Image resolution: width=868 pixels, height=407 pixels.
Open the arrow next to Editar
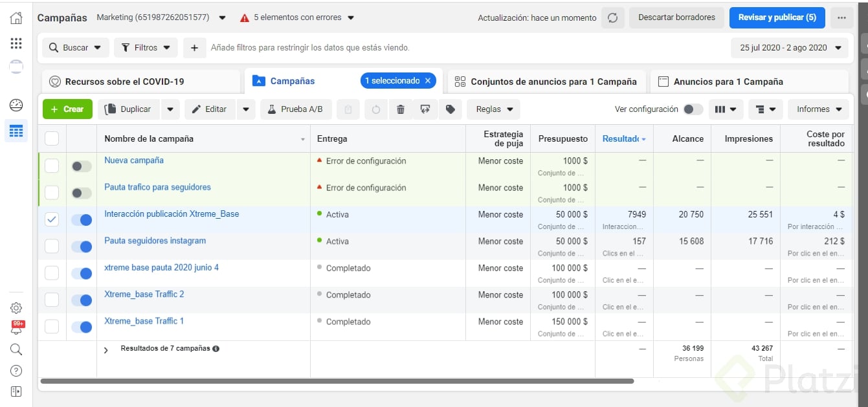click(246, 109)
